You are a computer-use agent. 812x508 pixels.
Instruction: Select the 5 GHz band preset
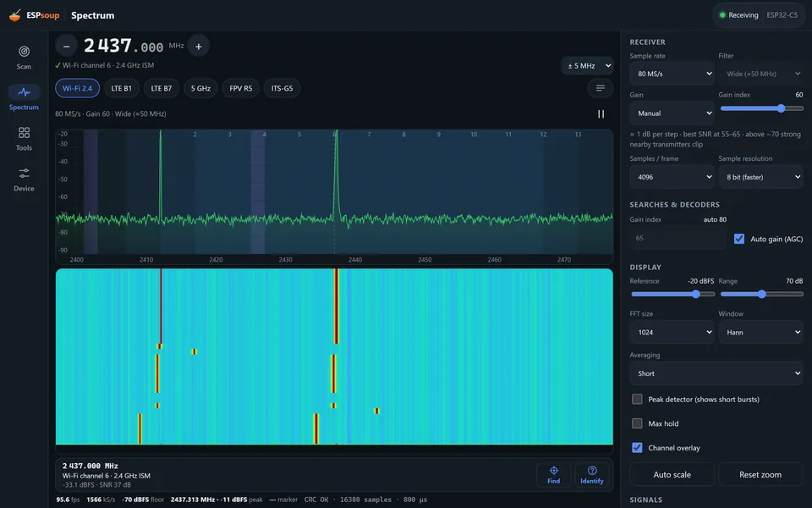(200, 88)
